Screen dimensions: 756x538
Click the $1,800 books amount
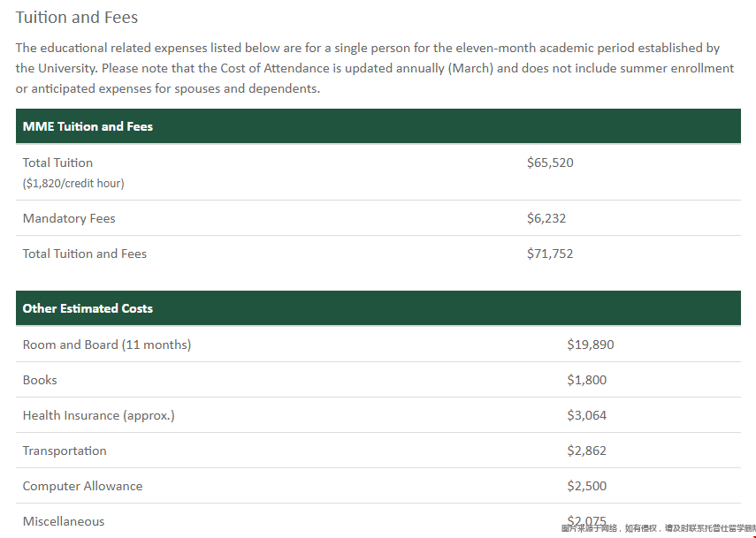(587, 380)
